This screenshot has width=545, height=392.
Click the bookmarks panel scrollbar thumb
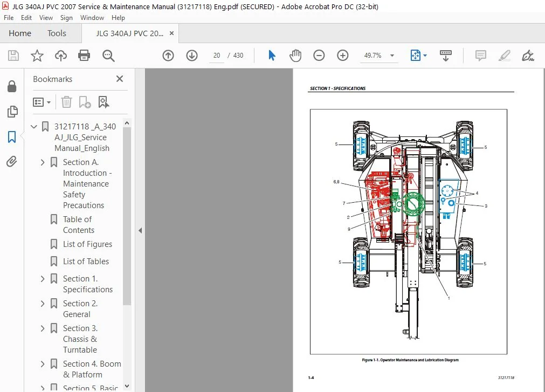pyautogui.click(x=127, y=216)
